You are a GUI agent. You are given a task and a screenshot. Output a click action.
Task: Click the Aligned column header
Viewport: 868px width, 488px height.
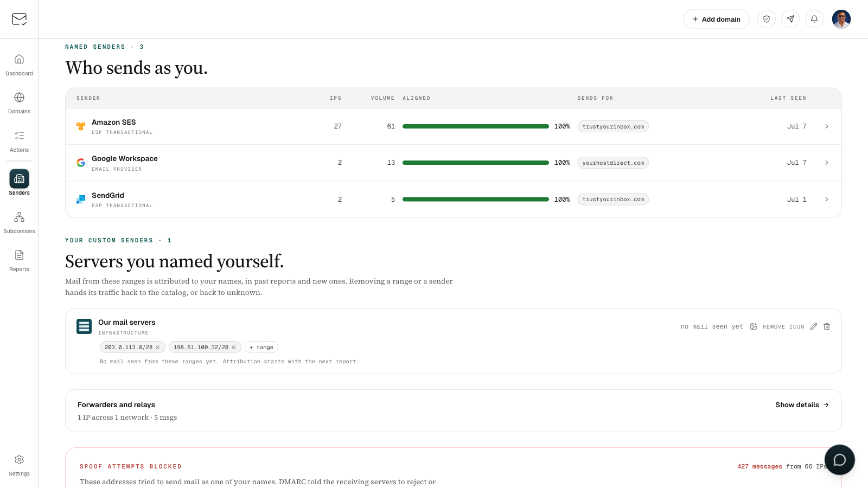pos(417,98)
